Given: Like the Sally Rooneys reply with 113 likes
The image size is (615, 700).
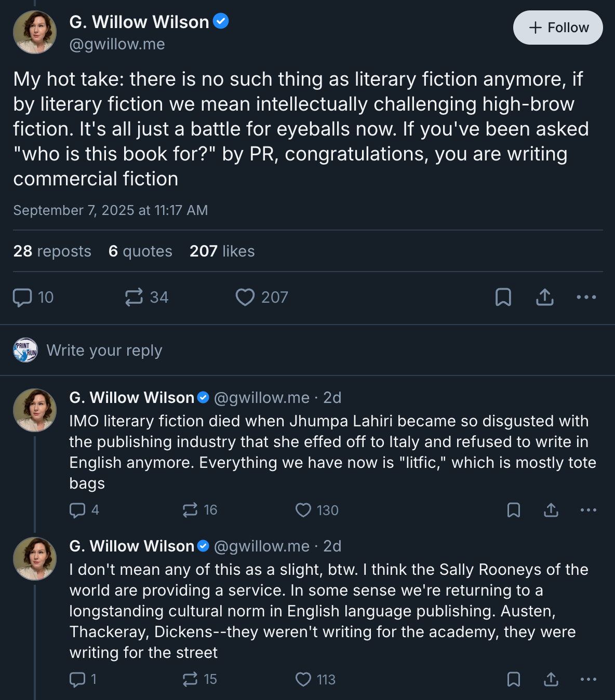Looking at the screenshot, I should point(303,680).
